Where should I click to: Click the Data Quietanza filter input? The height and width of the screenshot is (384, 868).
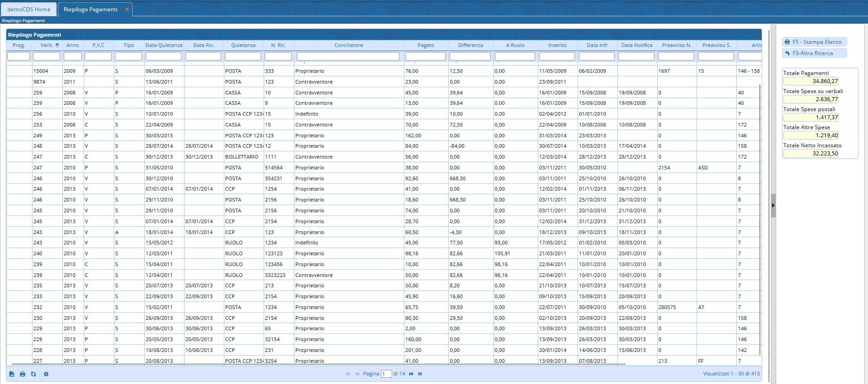tap(163, 56)
